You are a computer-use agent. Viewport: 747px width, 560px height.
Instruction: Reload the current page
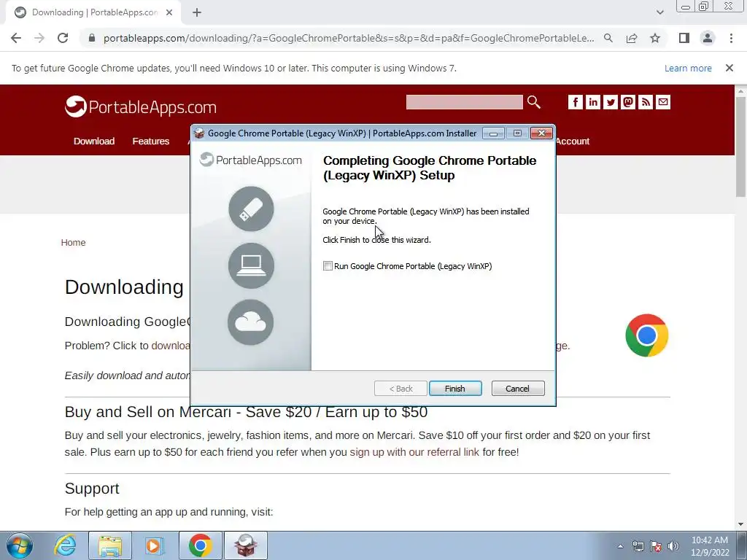pos(63,38)
